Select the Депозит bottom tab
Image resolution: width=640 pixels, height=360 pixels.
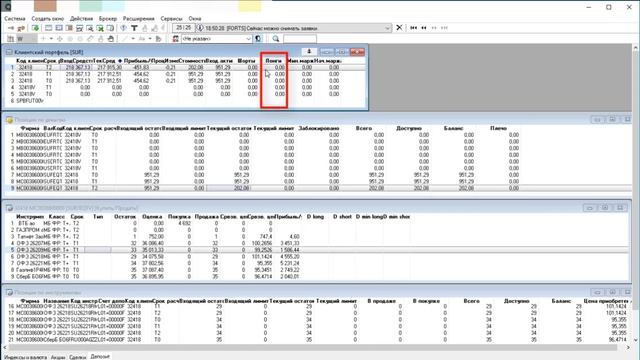pos(100,357)
